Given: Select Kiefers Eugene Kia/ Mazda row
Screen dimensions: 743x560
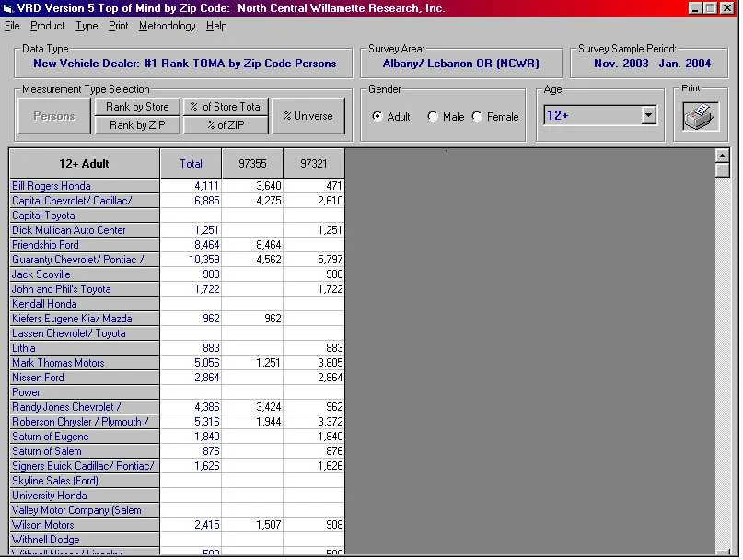Looking at the screenshot, I should tap(85, 318).
